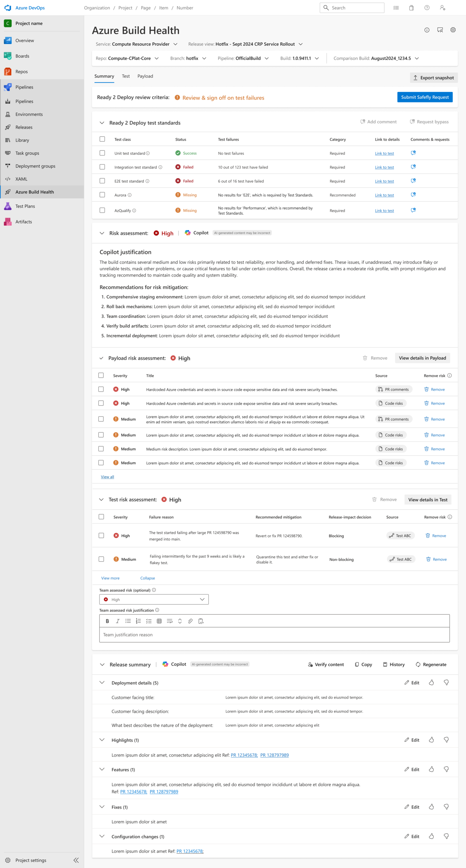Open the work items list icon in header

tap(396, 8)
